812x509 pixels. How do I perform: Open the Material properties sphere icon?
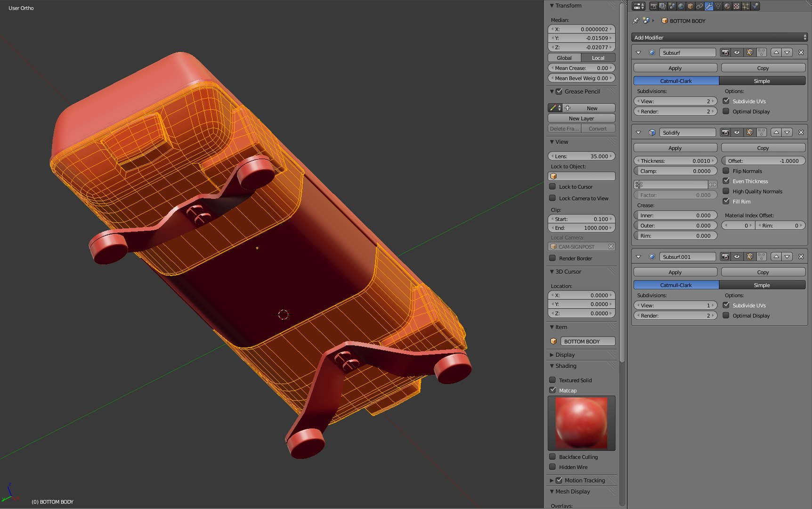(x=727, y=6)
